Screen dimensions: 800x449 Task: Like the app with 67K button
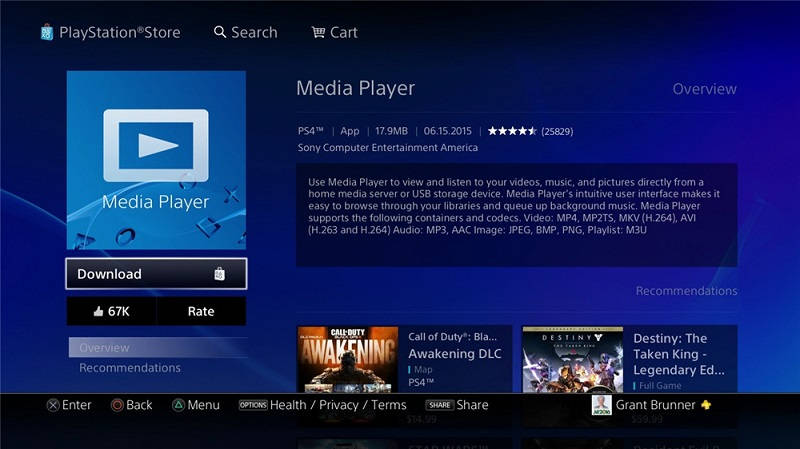pyautogui.click(x=111, y=311)
